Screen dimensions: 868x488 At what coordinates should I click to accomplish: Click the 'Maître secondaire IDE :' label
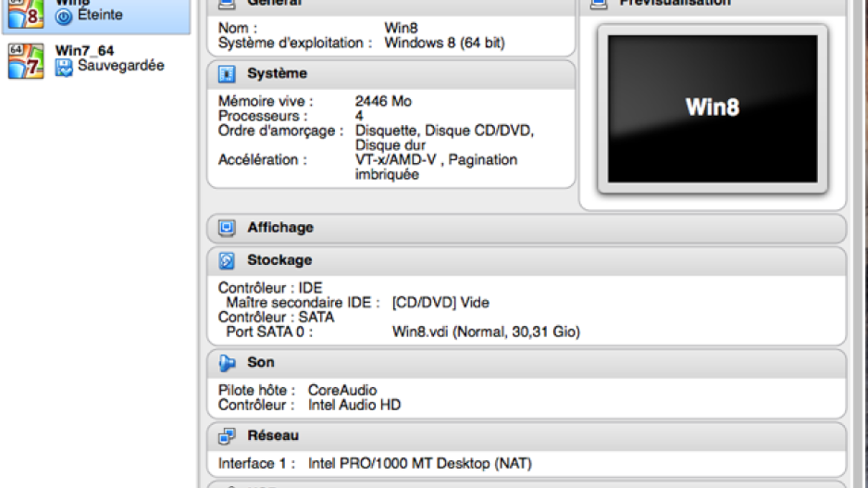[x=303, y=303]
